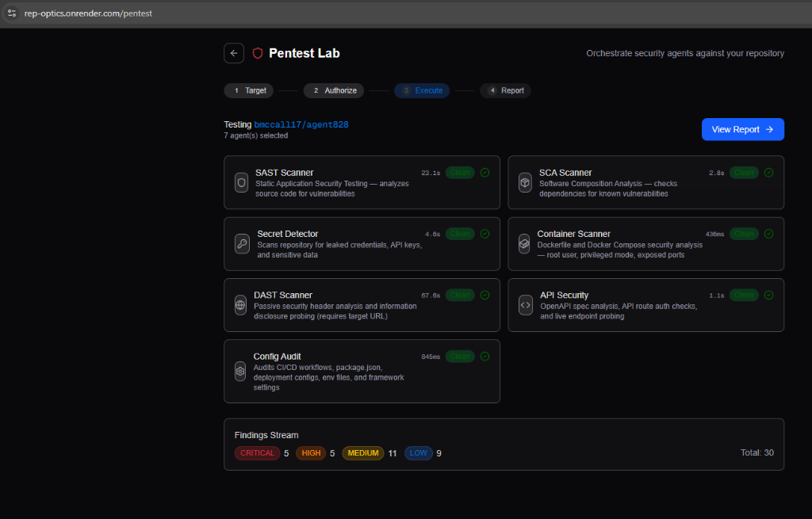This screenshot has height=519, width=812.
Task: Select the SAST Scanner shield icon
Action: (241, 182)
